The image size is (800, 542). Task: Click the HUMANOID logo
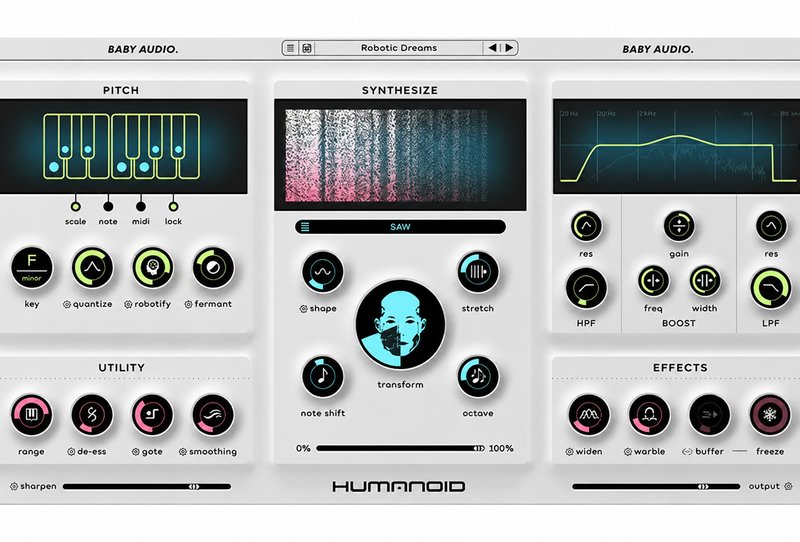click(399, 487)
